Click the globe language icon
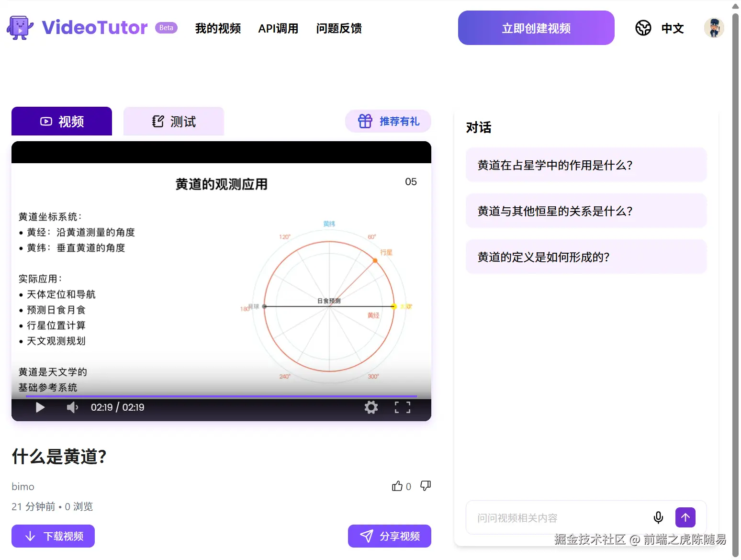 point(643,28)
